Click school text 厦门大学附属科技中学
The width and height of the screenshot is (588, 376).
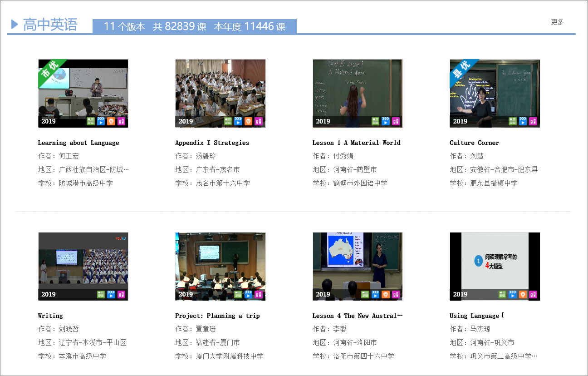coord(230,356)
